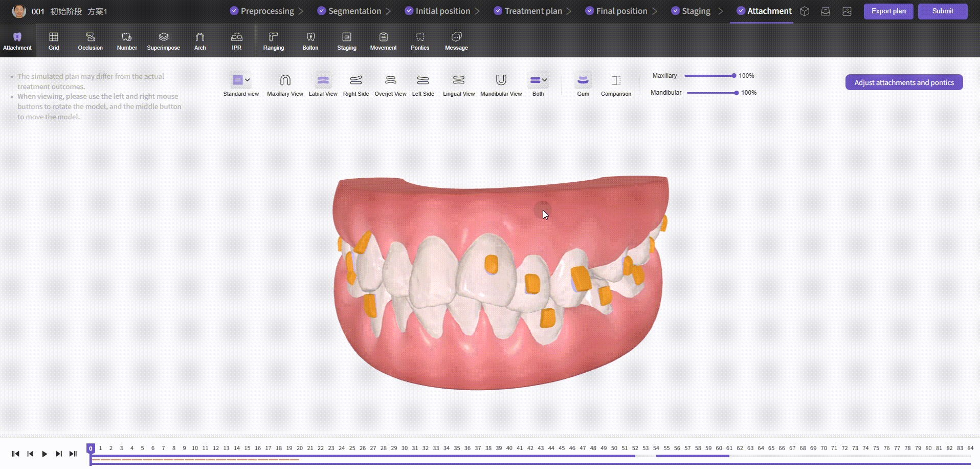This screenshot has width=980, height=469.
Task: Go to the Segmentation step
Action: 349,11
